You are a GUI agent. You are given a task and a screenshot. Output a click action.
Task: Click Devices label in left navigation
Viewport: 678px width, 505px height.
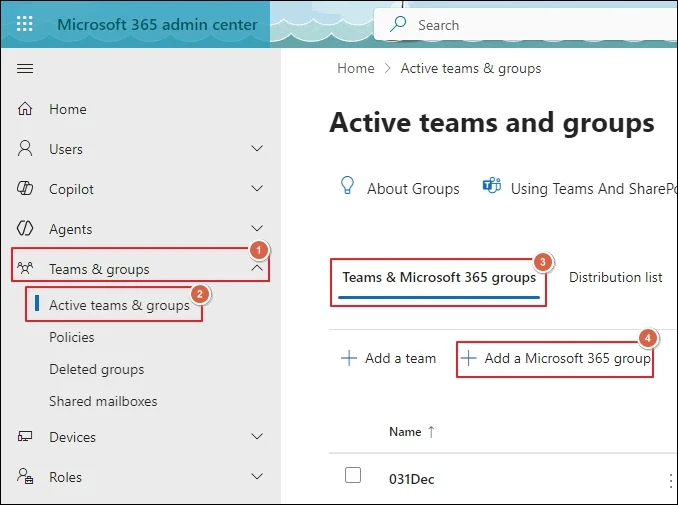[x=73, y=437]
